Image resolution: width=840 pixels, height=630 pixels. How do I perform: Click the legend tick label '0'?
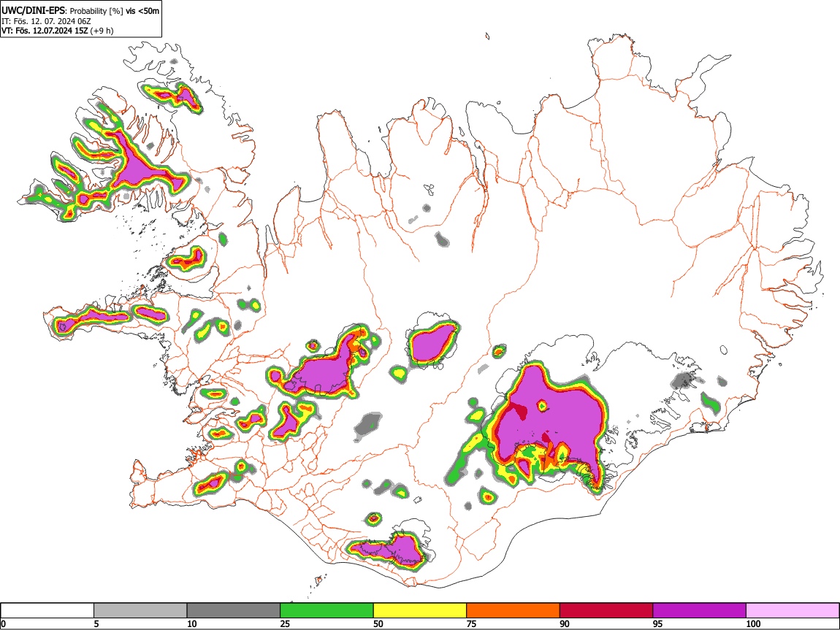(x=3, y=623)
